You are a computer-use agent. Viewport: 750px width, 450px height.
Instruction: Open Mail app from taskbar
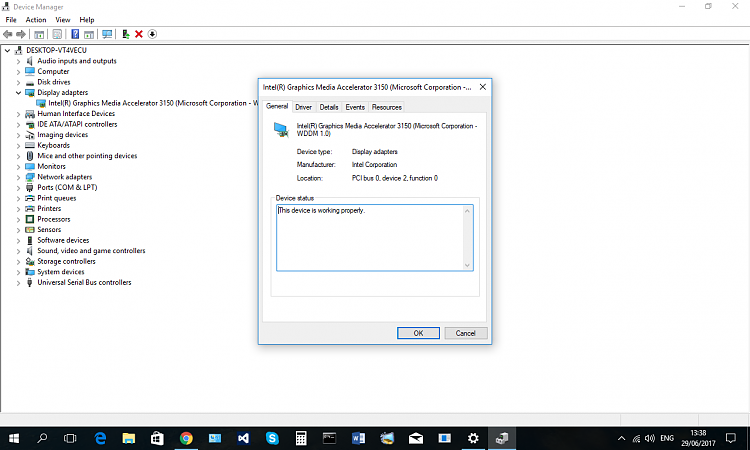point(416,438)
